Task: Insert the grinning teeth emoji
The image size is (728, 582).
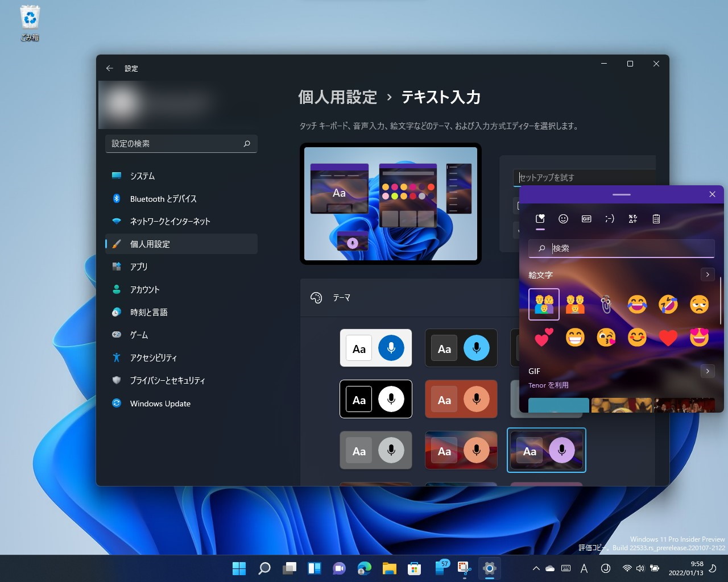Action: (x=575, y=338)
